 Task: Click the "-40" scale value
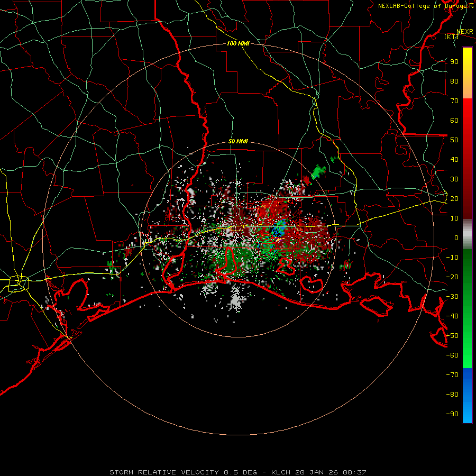(452, 316)
